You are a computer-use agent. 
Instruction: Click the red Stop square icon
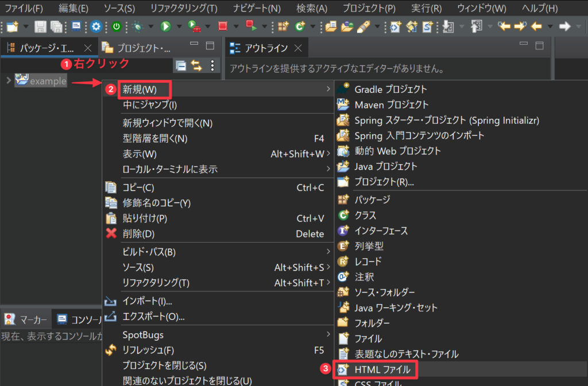[223, 26]
